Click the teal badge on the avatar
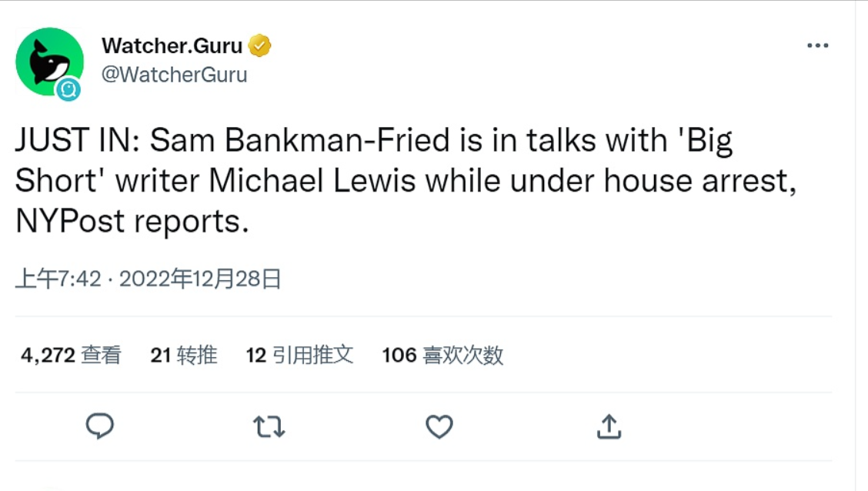The height and width of the screenshot is (491, 868). (68, 90)
